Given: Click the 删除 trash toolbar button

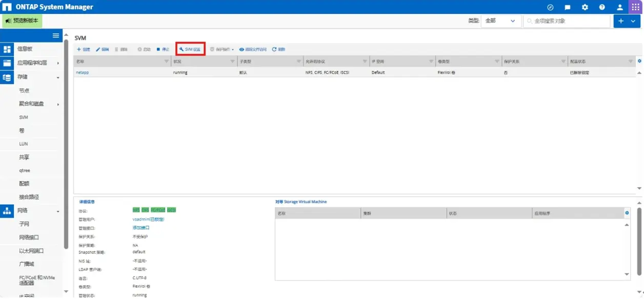Looking at the screenshot, I should pyautogui.click(x=121, y=49).
